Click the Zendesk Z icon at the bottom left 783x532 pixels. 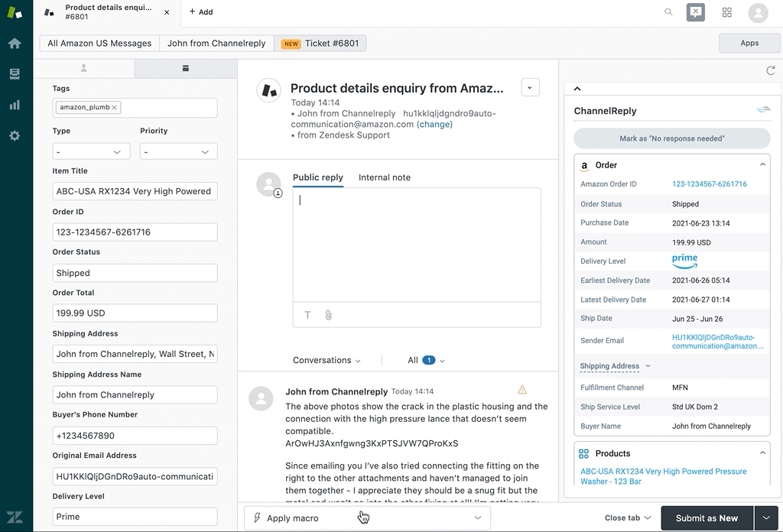(15, 517)
